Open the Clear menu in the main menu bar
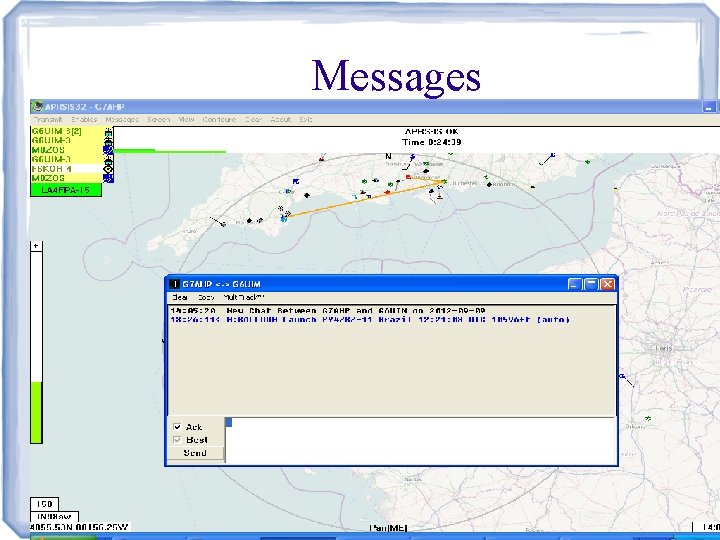Viewport: 720px width, 540px height. 253,119
